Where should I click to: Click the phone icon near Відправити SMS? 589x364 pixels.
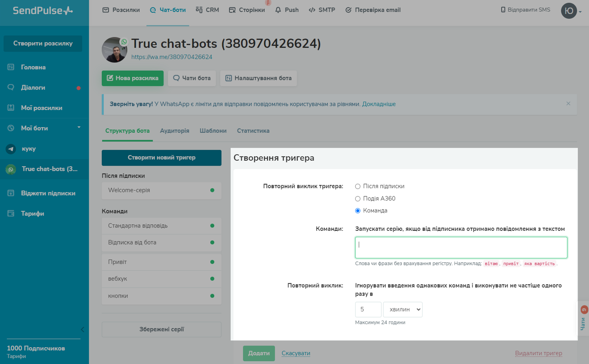tap(503, 10)
